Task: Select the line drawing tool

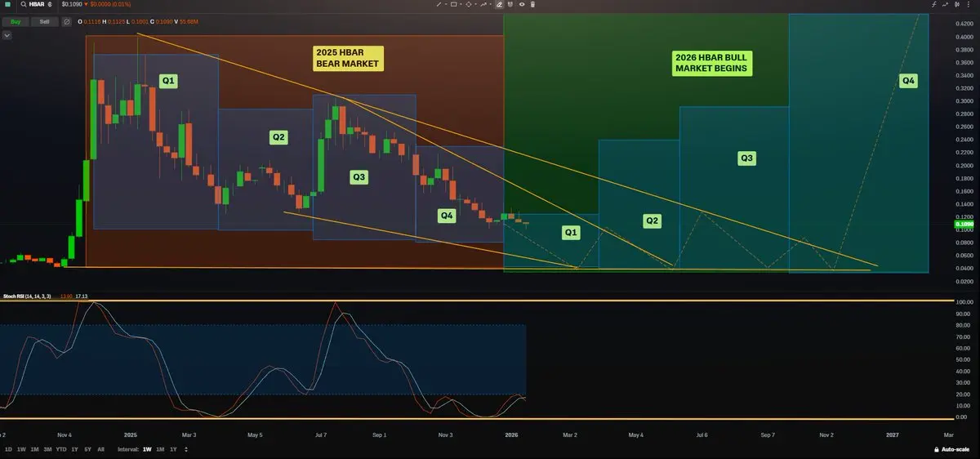Action: click(x=439, y=4)
